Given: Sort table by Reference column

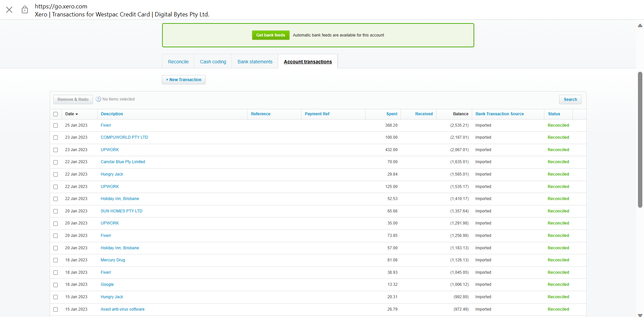Looking at the screenshot, I should click(260, 114).
